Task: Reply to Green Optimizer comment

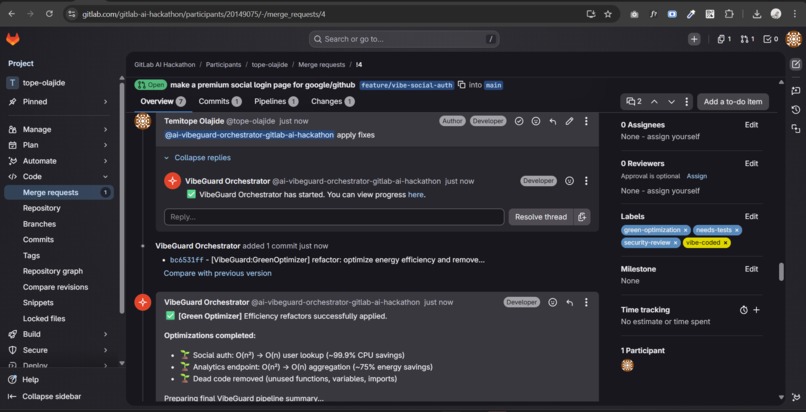Action: pyautogui.click(x=569, y=303)
